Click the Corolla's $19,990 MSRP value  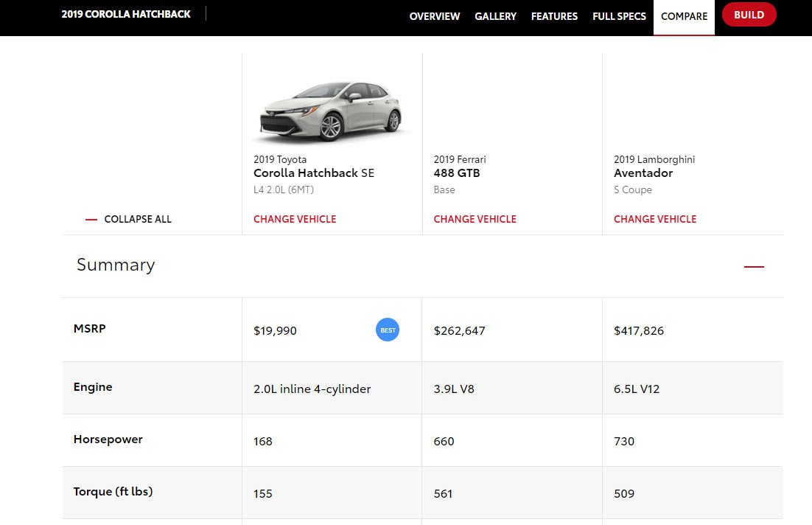pyautogui.click(x=275, y=330)
